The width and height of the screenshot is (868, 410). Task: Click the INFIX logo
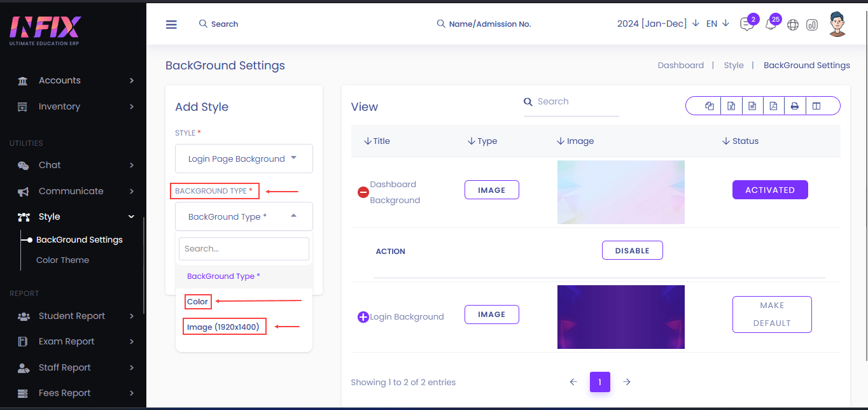click(x=45, y=30)
